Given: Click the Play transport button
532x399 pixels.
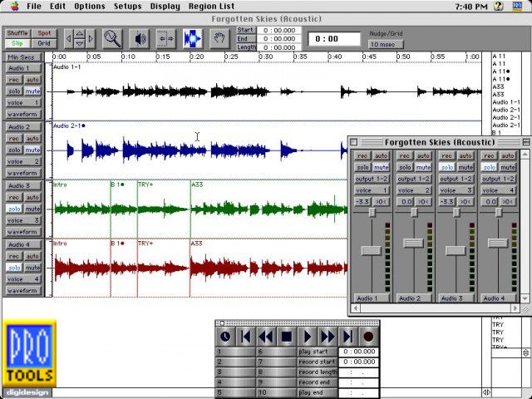Looking at the screenshot, I should pyautogui.click(x=307, y=337).
